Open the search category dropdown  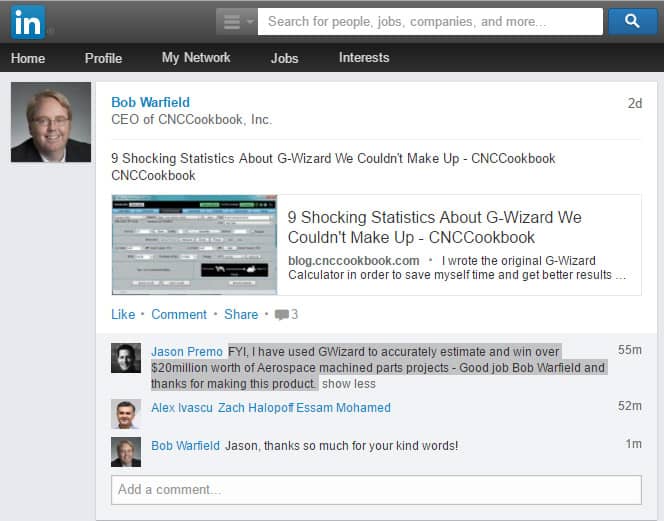(236, 21)
